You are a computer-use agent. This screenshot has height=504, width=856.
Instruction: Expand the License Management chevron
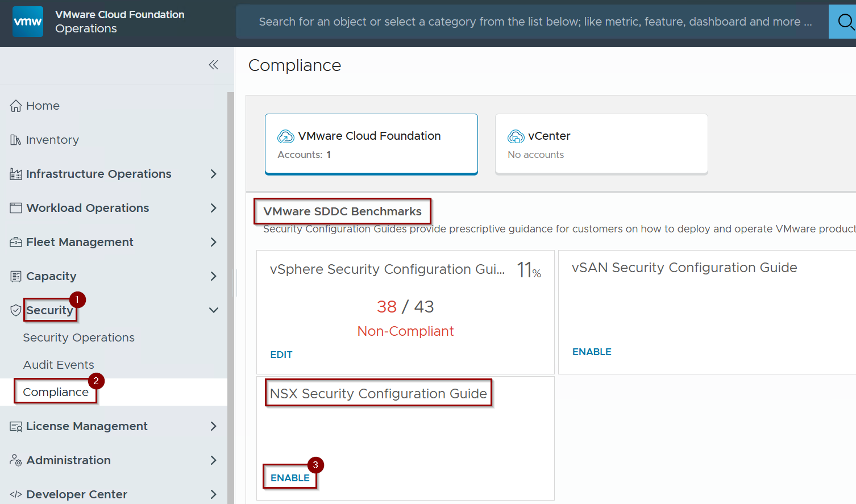pyautogui.click(x=213, y=426)
